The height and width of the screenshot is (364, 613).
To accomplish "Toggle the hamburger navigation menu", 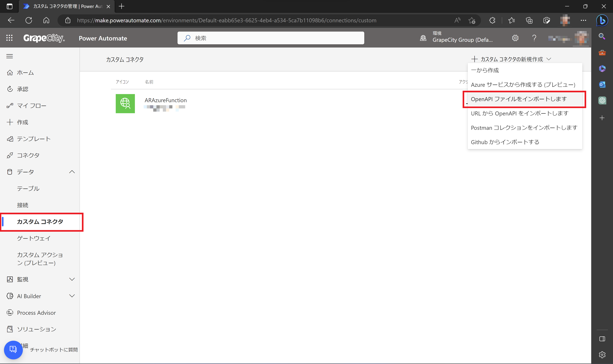I will click(x=10, y=56).
